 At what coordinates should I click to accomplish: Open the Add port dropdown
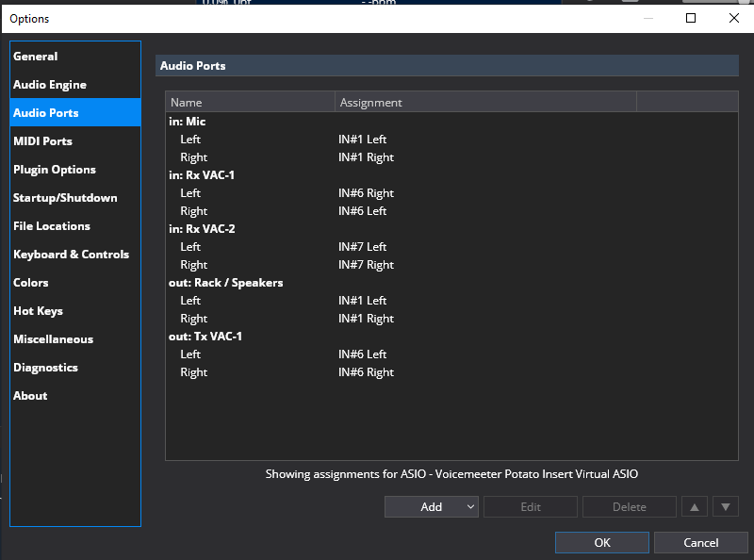[432, 506]
